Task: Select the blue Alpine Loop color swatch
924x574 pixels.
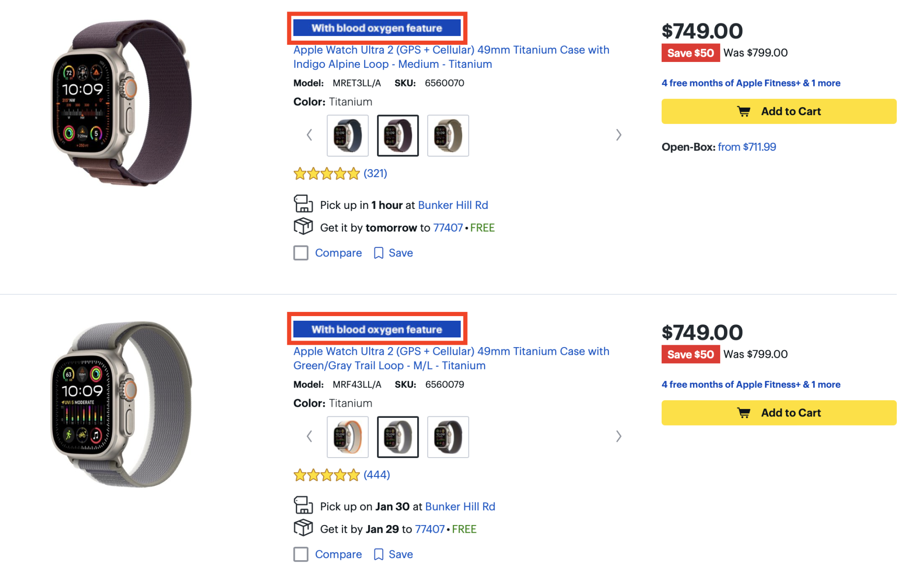Action: pos(347,135)
